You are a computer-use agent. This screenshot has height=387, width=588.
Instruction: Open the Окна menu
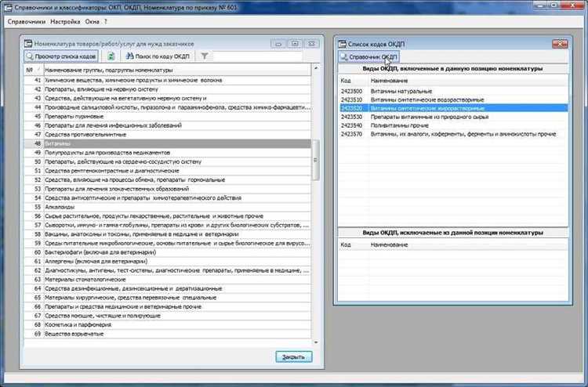93,21
